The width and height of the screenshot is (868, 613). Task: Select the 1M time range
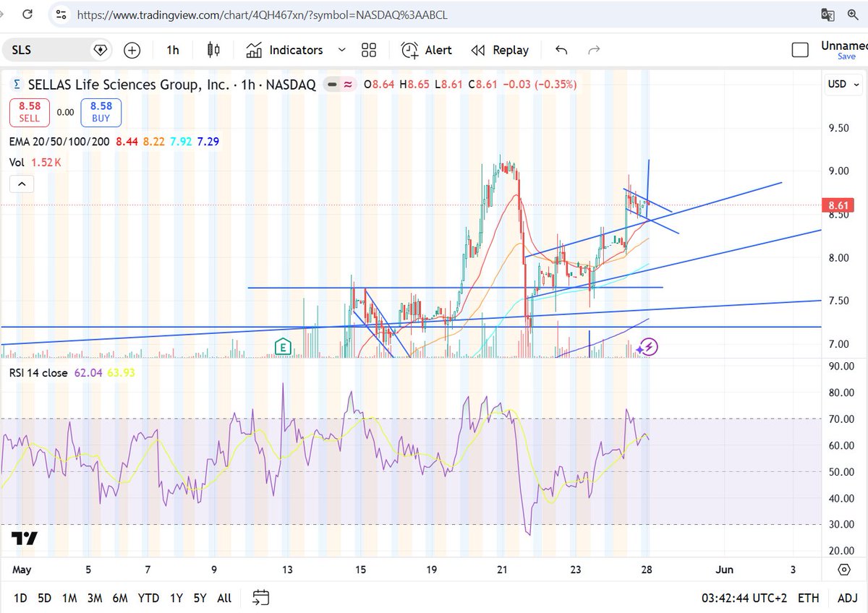click(69, 598)
